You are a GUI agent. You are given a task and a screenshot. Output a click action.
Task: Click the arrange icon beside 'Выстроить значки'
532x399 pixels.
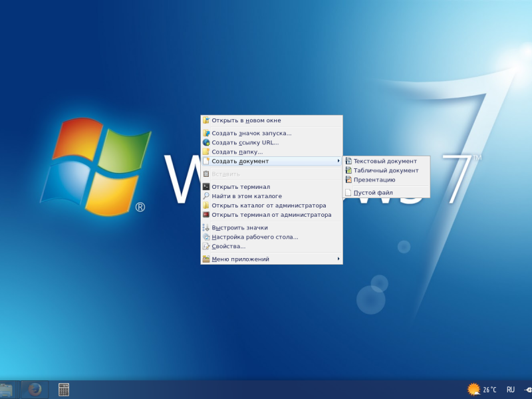pyautogui.click(x=206, y=227)
